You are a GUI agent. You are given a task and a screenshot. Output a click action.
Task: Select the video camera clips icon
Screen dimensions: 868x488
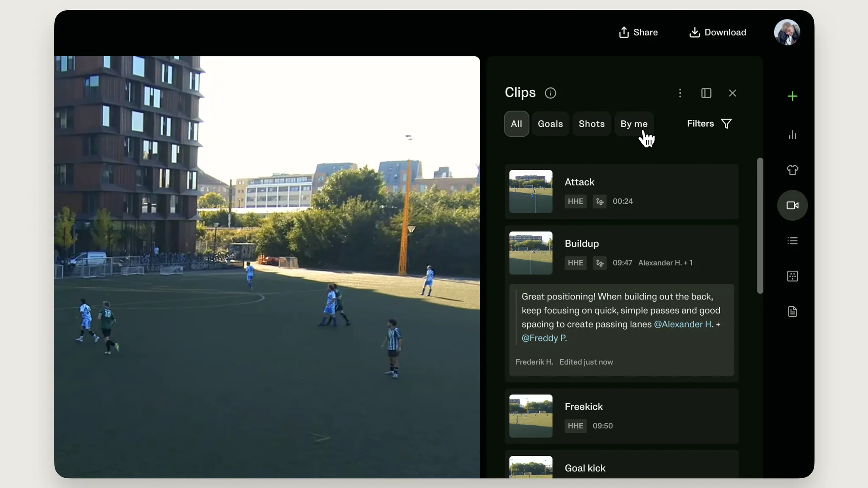coord(792,205)
